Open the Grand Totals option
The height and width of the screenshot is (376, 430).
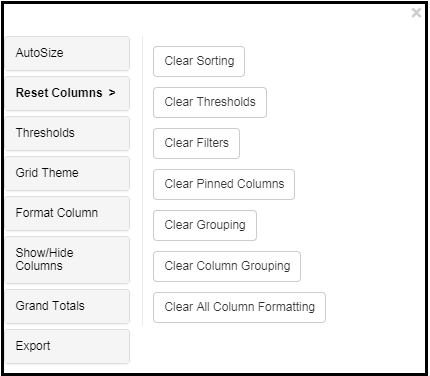pos(67,306)
